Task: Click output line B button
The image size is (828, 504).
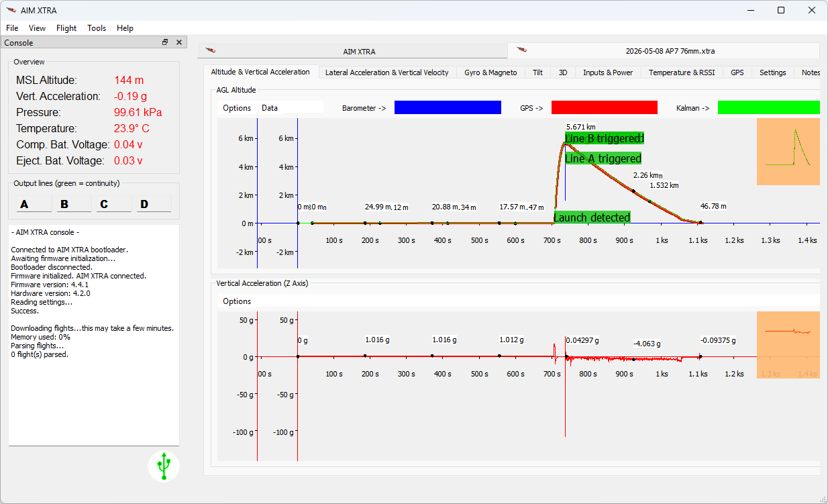Action: coord(74,204)
